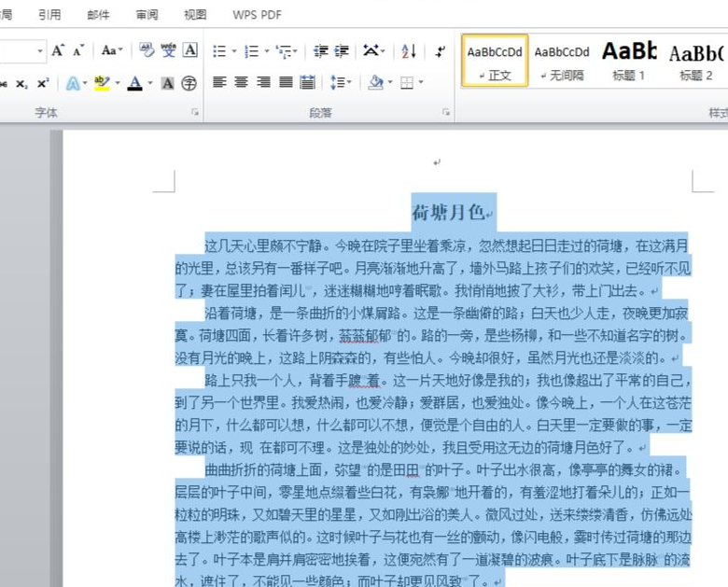The image size is (728, 587).
Task: Toggle show paragraph marks
Action: pyautogui.click(x=441, y=50)
